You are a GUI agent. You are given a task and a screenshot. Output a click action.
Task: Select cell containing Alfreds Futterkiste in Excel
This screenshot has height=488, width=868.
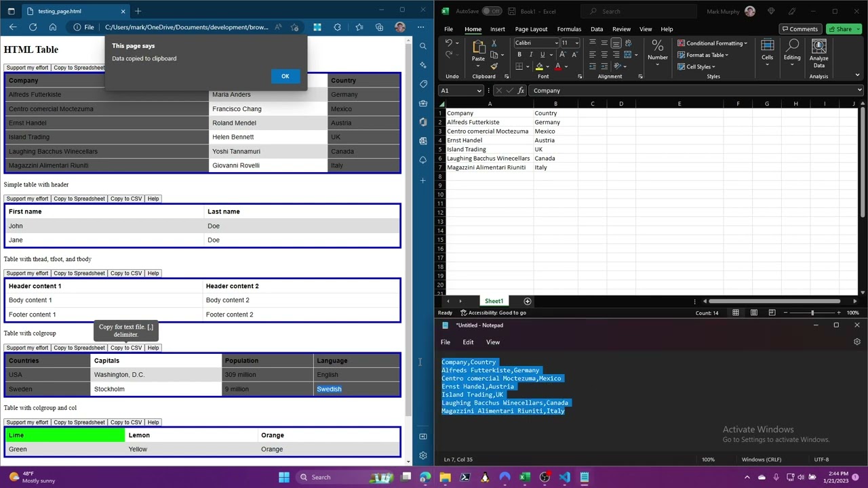[489, 122]
